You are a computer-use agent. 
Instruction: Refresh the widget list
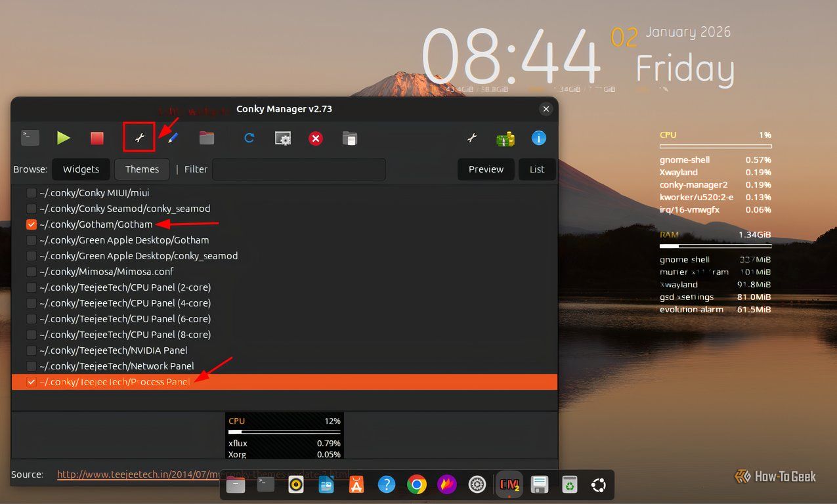[x=249, y=138]
